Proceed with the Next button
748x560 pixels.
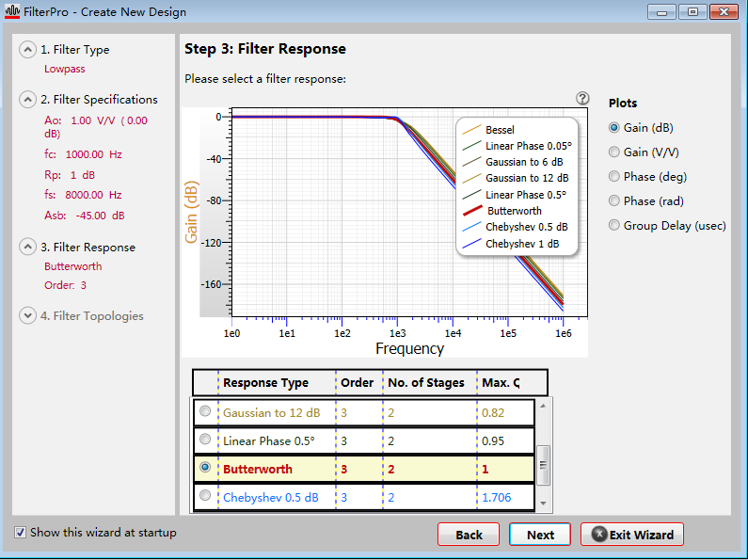pyautogui.click(x=540, y=535)
